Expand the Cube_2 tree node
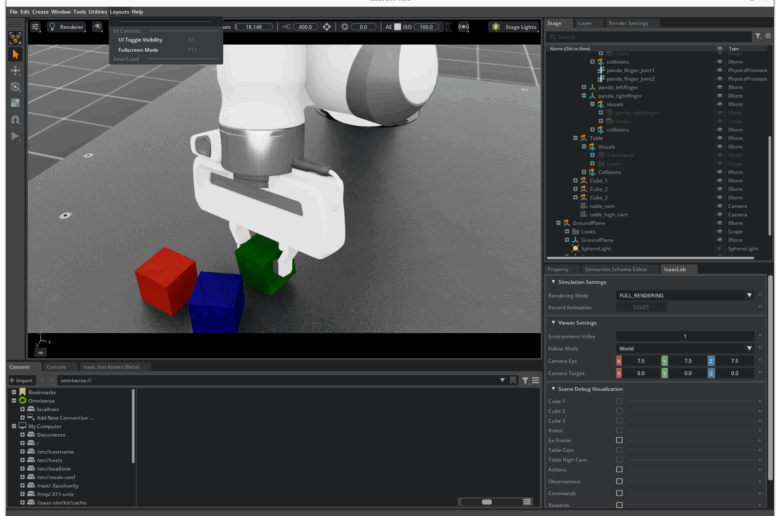Image resolution: width=780 pixels, height=516 pixels. click(576, 189)
